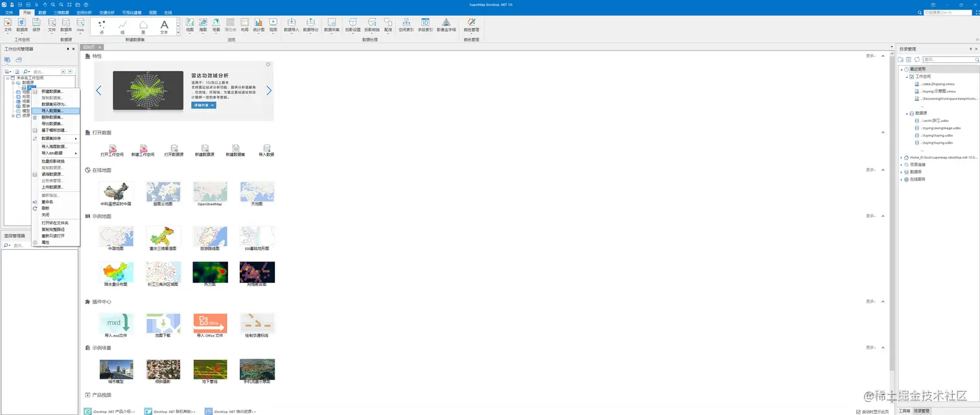Expand the 数据库 node in 目录管理
Screen dimensions: 980x415
(x=902, y=172)
